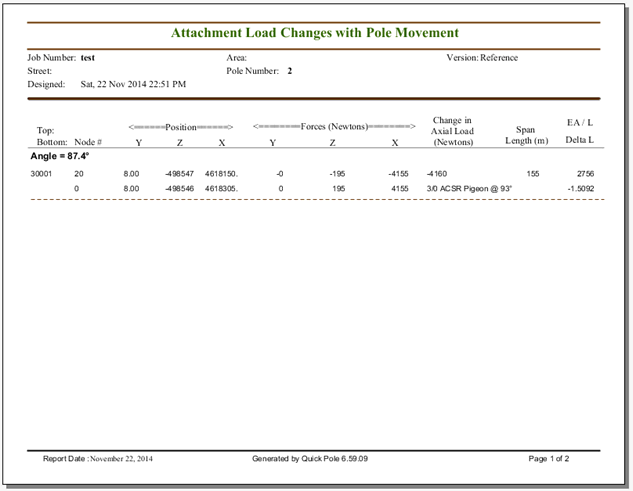Click the Job Number value 'test'
The image size is (633, 491).
88,57
